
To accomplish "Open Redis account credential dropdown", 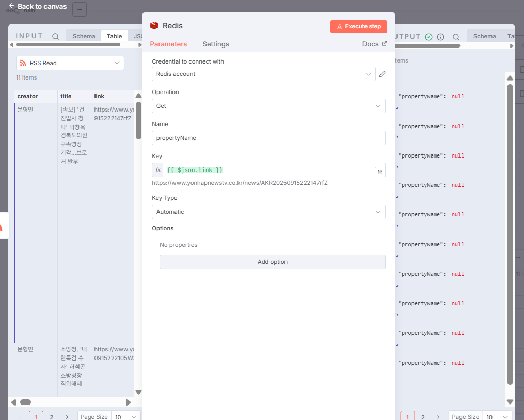I will (x=264, y=74).
